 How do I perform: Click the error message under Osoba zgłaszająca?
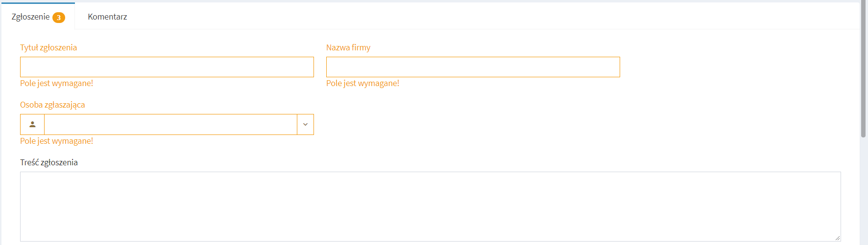click(57, 141)
